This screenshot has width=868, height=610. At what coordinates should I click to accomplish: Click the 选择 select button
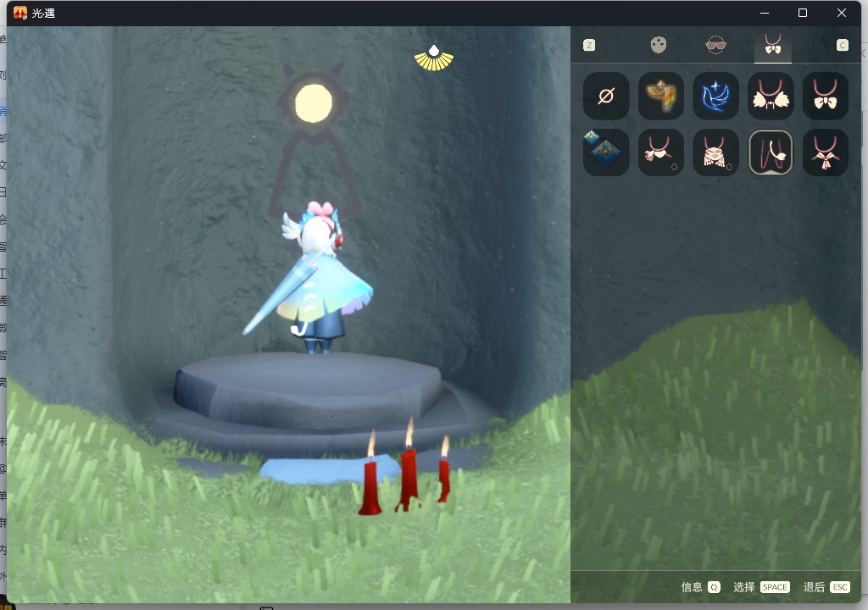pyautogui.click(x=760, y=587)
